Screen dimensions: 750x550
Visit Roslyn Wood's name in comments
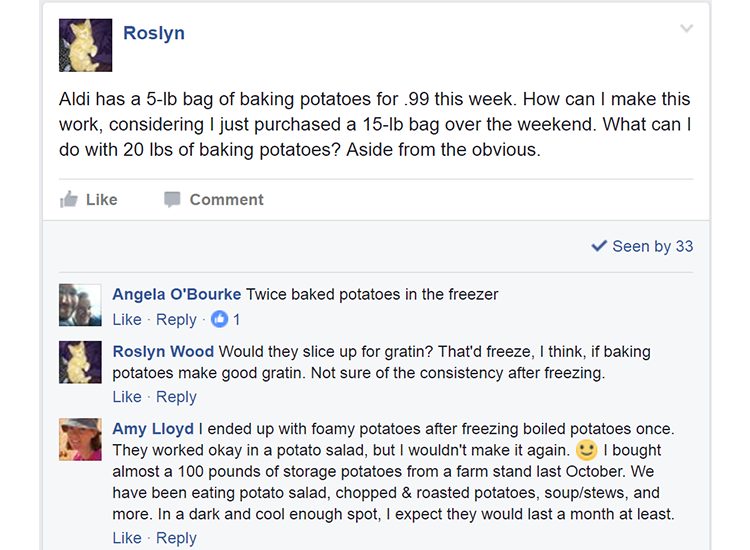[163, 352]
